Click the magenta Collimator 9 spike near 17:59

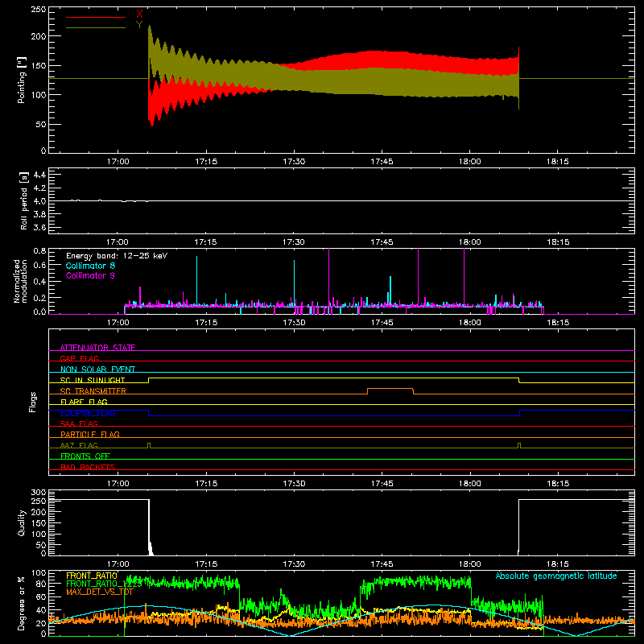coord(464,277)
